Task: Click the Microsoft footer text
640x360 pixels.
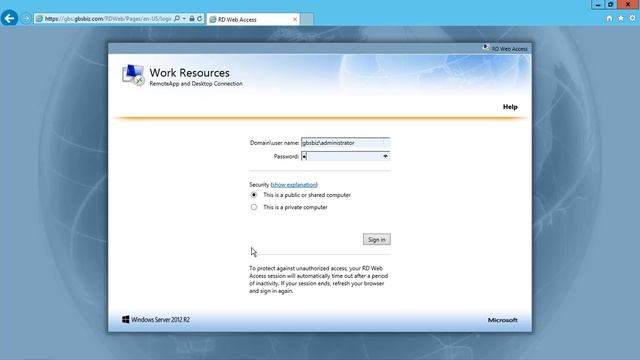Action: tap(502, 320)
